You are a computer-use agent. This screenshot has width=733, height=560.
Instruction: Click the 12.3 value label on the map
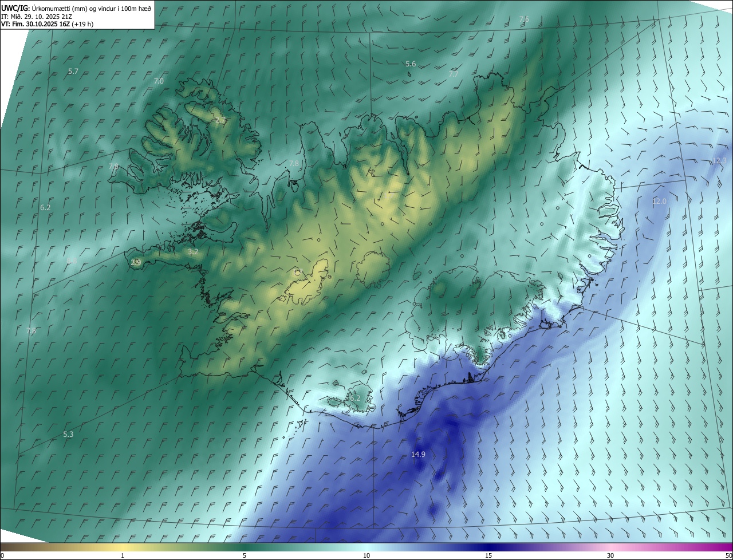[x=719, y=161]
